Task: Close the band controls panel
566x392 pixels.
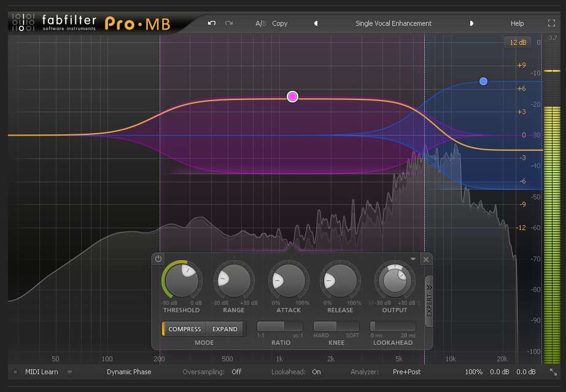Action: pos(426,259)
